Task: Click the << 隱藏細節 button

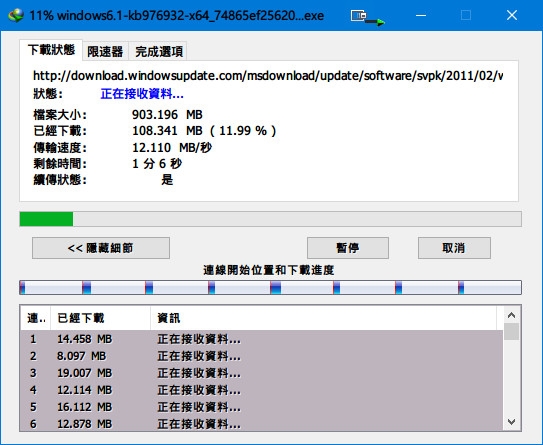Action: point(101,248)
